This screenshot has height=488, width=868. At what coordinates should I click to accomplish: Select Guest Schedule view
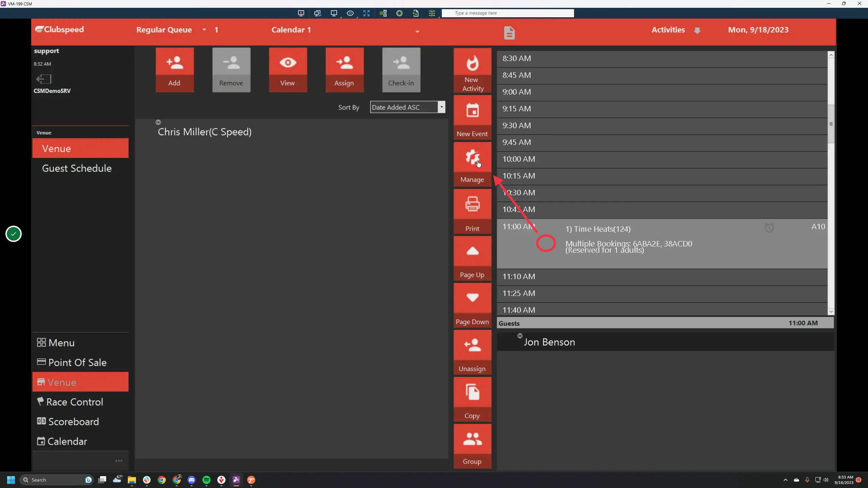[80, 168]
